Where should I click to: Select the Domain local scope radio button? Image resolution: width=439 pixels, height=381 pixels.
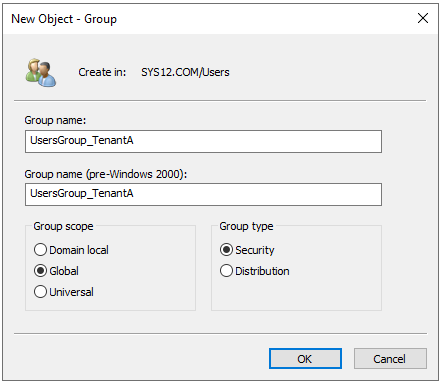point(40,250)
